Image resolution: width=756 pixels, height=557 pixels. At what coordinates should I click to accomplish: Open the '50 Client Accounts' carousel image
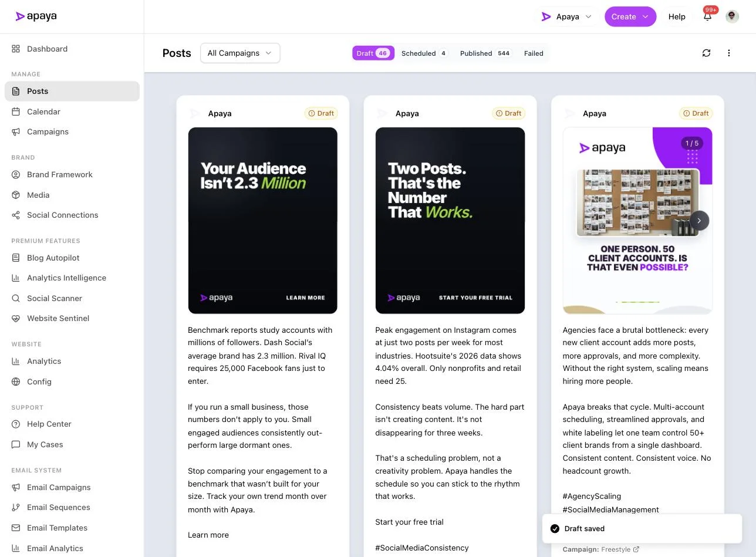click(x=637, y=221)
